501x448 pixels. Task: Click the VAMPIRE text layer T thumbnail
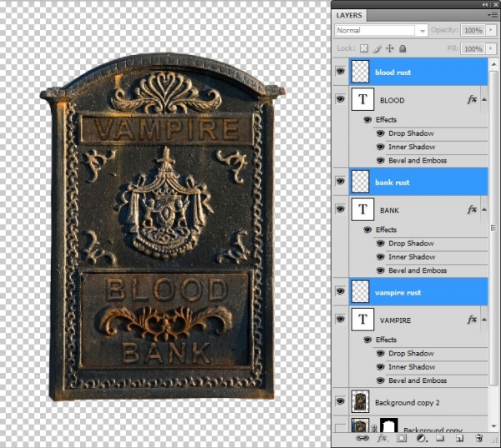362,320
